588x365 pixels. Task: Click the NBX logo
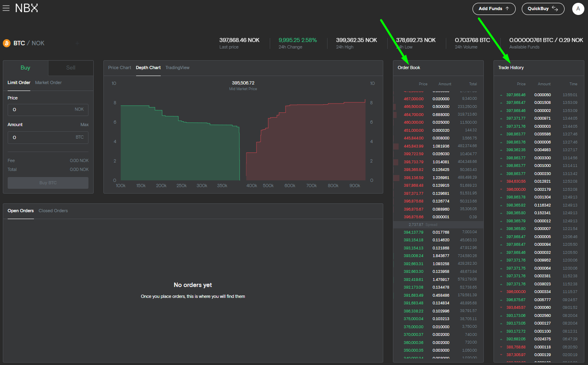tap(26, 8)
